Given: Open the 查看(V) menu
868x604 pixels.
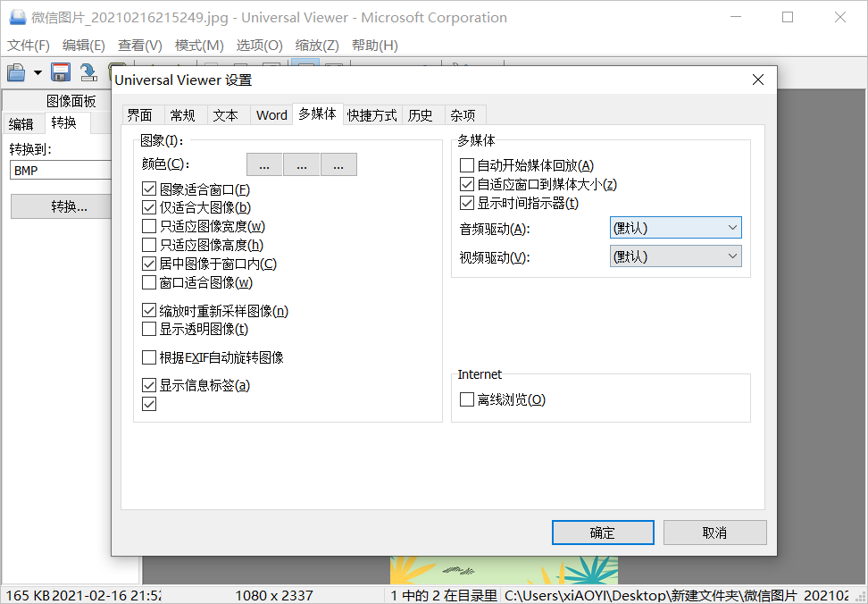Looking at the screenshot, I should (x=140, y=46).
